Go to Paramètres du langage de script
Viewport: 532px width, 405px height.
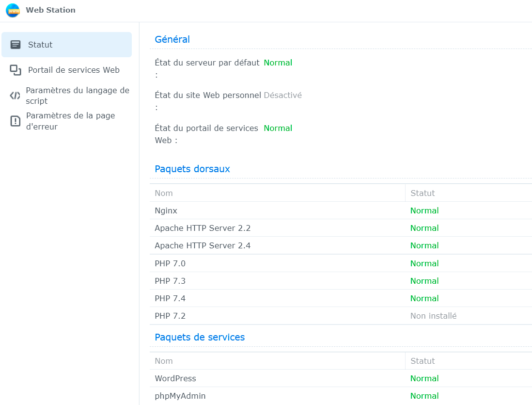tap(78, 96)
